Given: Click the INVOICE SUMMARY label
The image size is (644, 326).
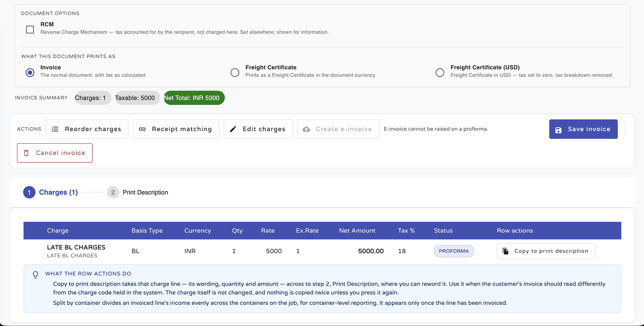Looking at the screenshot, I should tap(41, 98).
